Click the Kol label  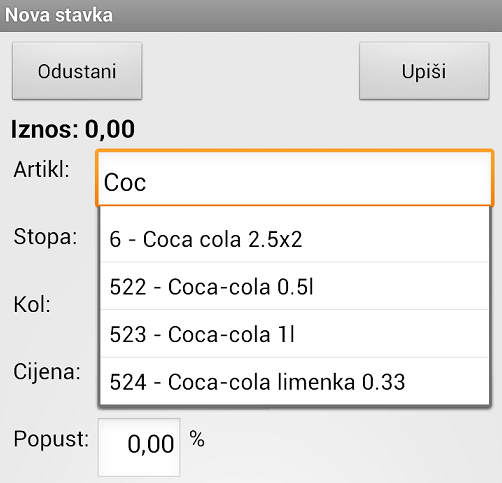tap(32, 304)
